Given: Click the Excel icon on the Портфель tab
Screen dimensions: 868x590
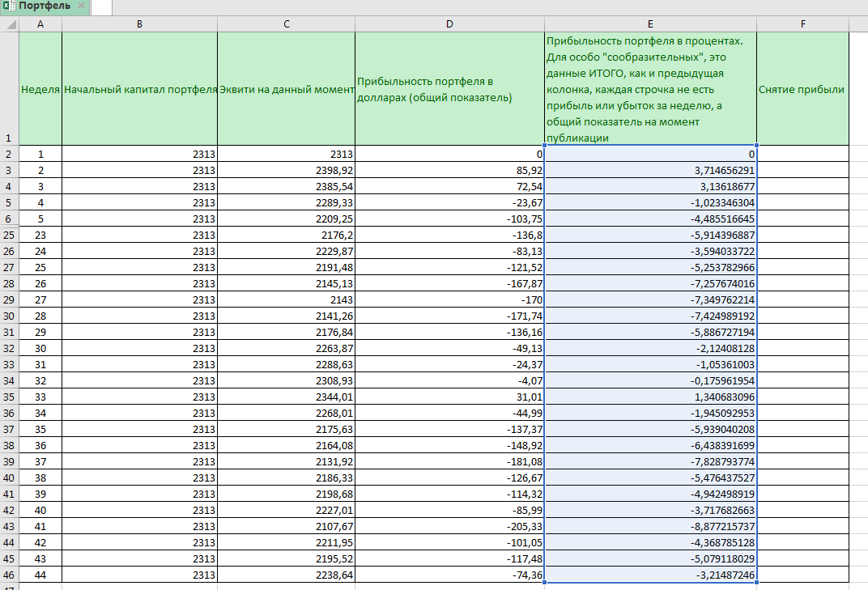Looking at the screenshot, I should (7, 6).
